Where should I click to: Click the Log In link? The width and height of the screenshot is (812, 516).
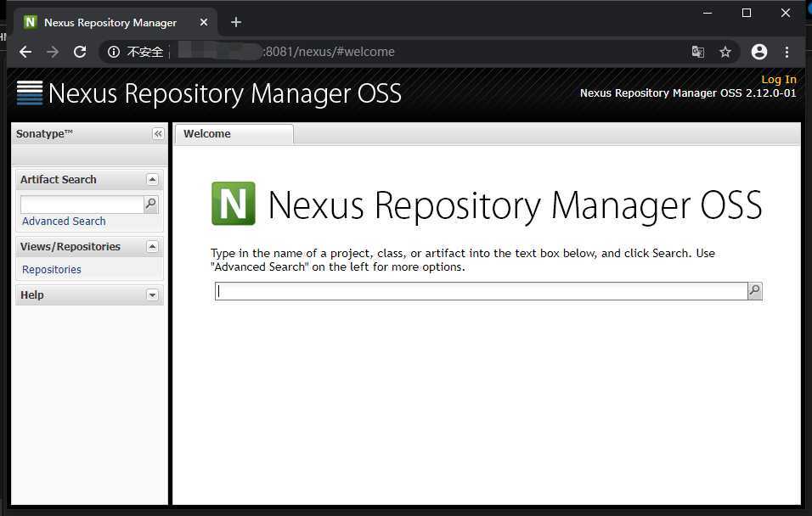click(778, 79)
